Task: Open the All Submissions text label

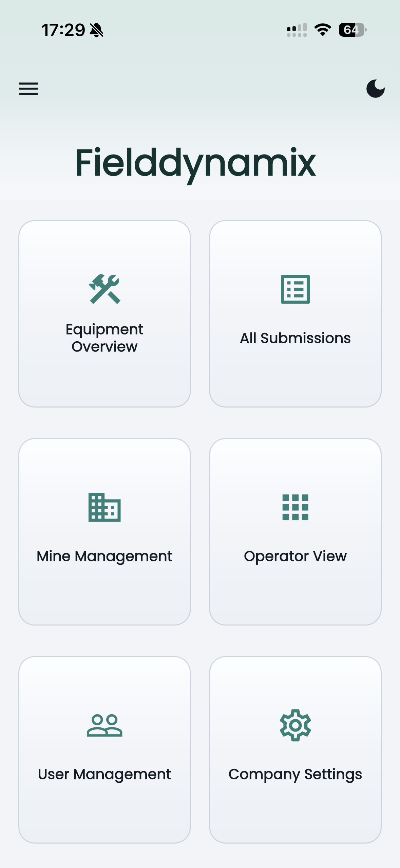Action: 295,338
